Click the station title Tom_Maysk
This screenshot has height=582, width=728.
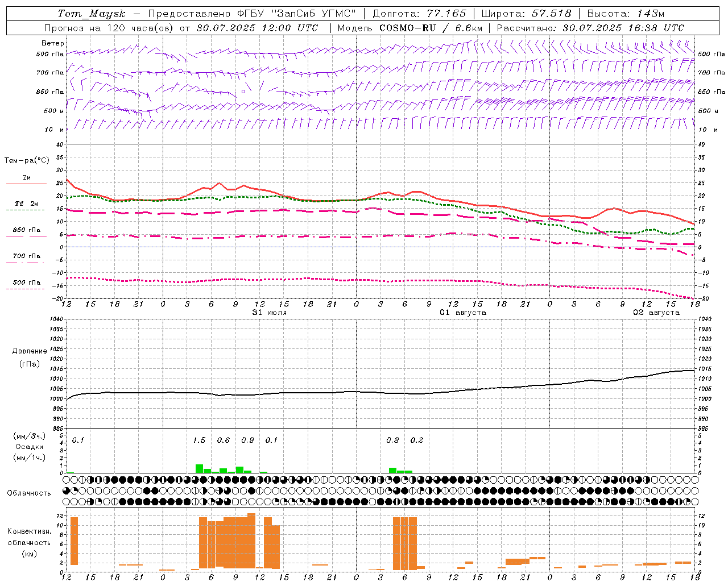92,14
